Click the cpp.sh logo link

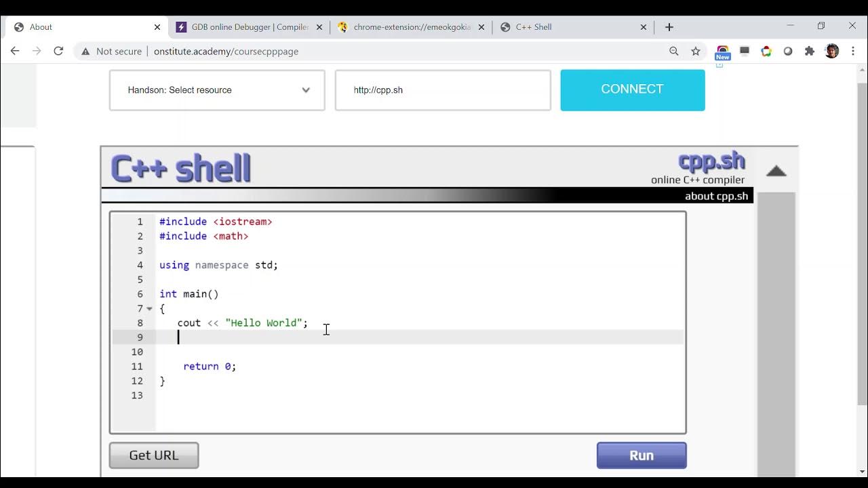point(711,161)
